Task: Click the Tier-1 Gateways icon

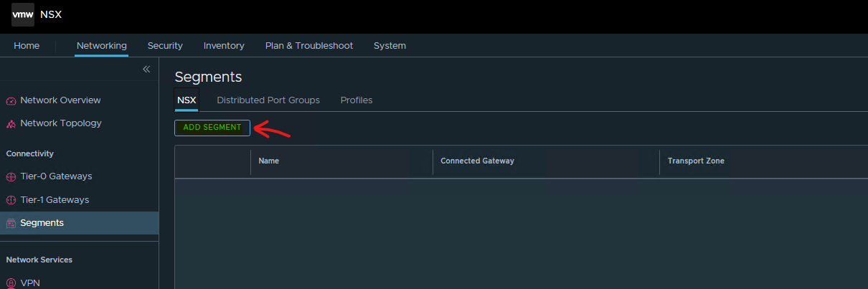Action: point(11,200)
